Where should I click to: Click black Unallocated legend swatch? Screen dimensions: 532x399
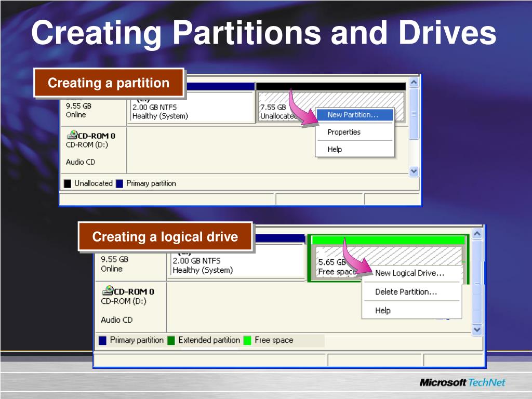coord(68,183)
